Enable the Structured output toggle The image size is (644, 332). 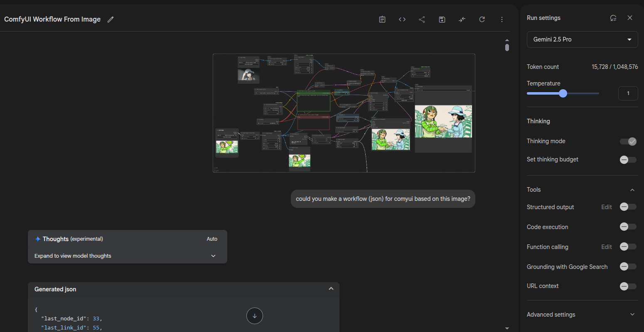pos(628,207)
